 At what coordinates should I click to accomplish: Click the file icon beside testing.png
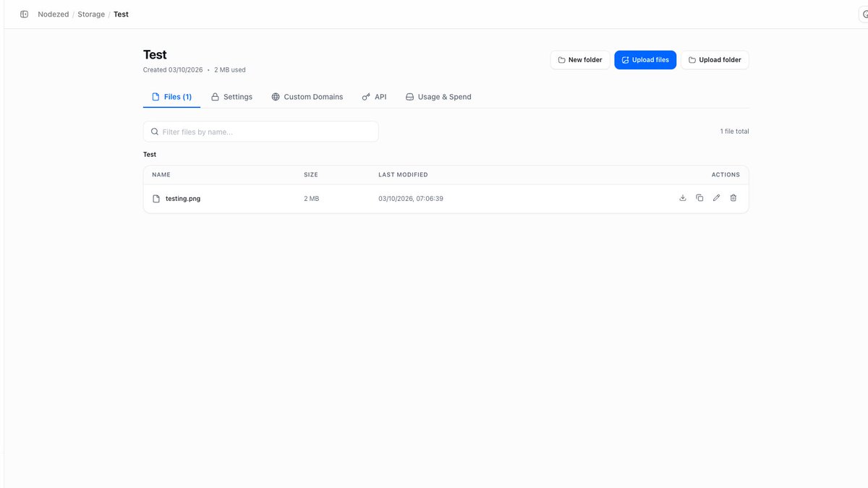156,199
